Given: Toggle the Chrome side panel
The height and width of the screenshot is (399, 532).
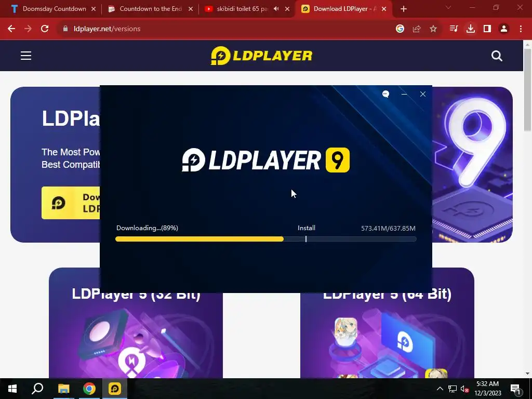Looking at the screenshot, I should point(487,29).
